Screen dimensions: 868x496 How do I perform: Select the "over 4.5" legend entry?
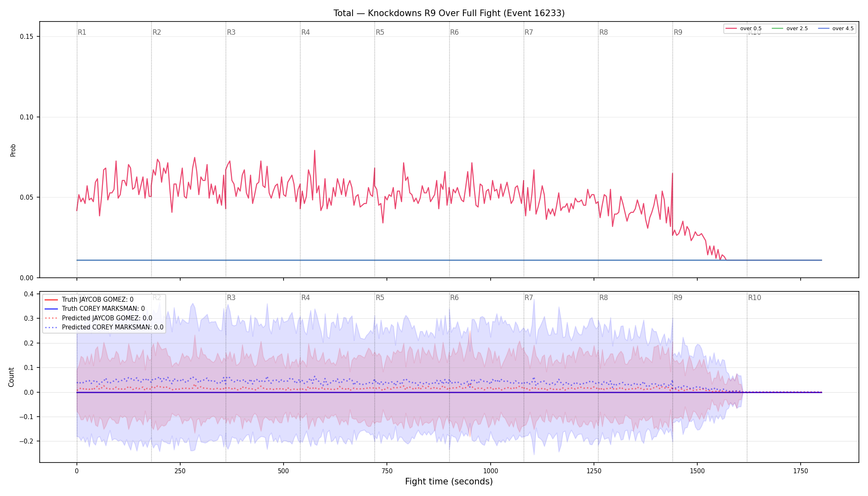point(836,29)
